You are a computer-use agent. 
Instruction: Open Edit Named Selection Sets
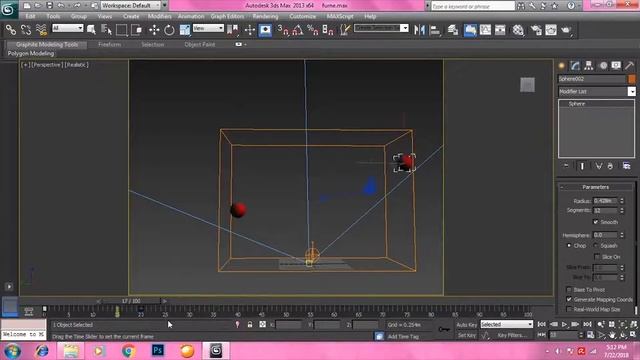(x=345, y=30)
